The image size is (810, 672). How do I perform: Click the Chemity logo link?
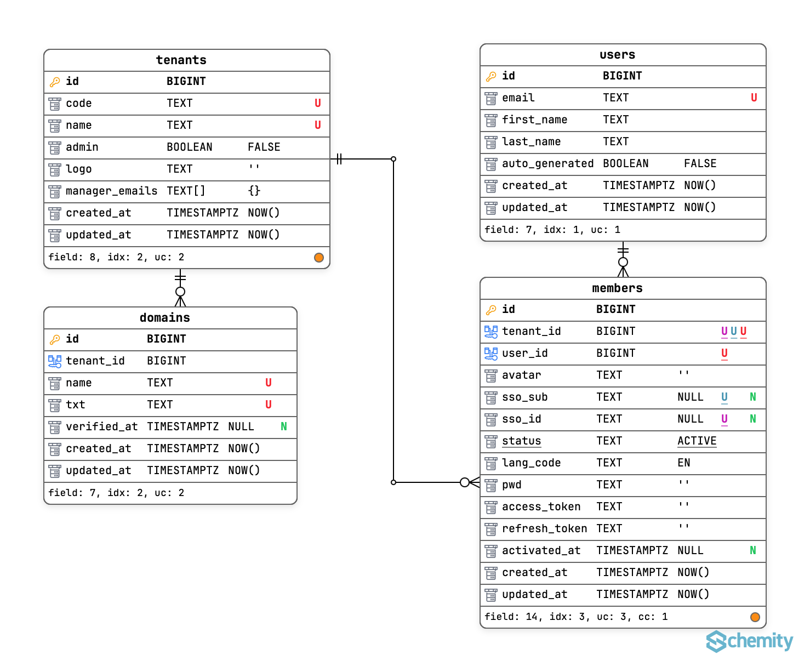pyautogui.click(x=750, y=641)
